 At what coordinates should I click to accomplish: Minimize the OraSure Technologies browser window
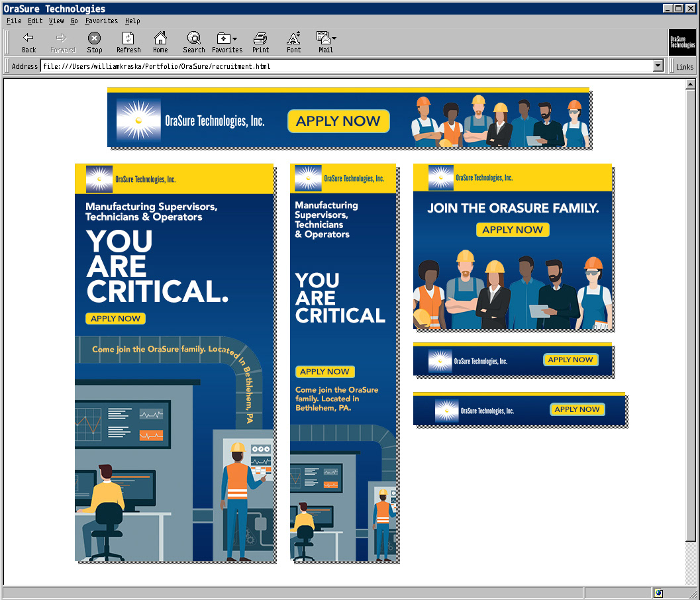(x=668, y=8)
